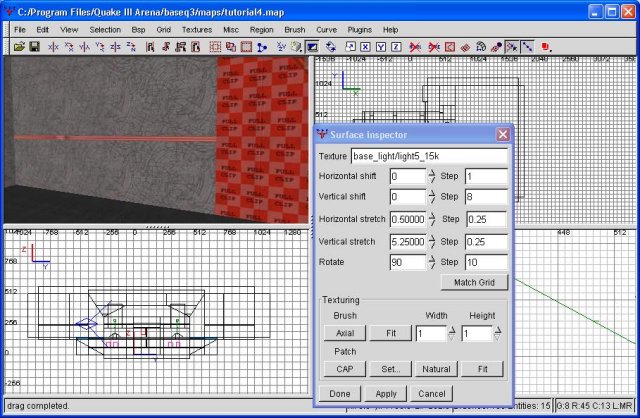The image size is (640, 418).
Task: Toggle the Z axis scale lock
Action: point(396,47)
